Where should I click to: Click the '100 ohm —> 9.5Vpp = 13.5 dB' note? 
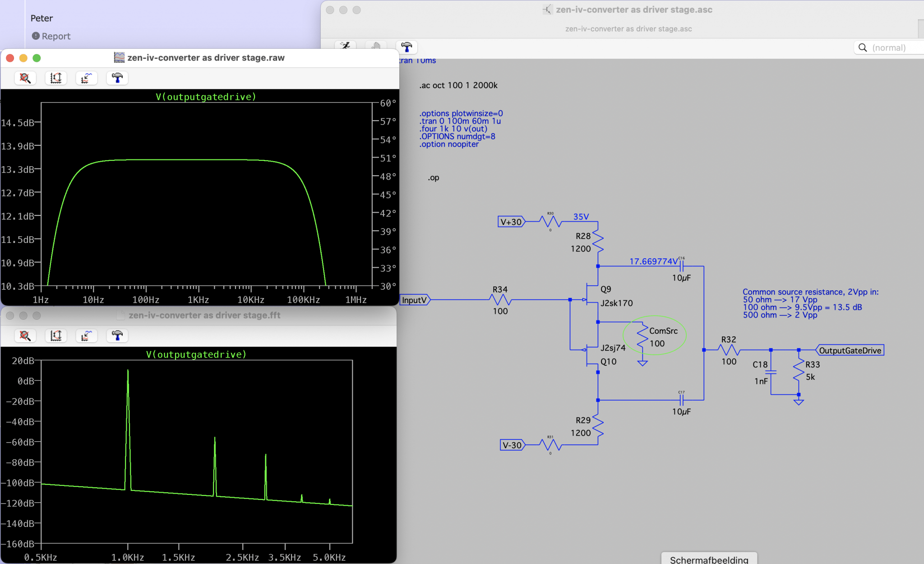(803, 307)
